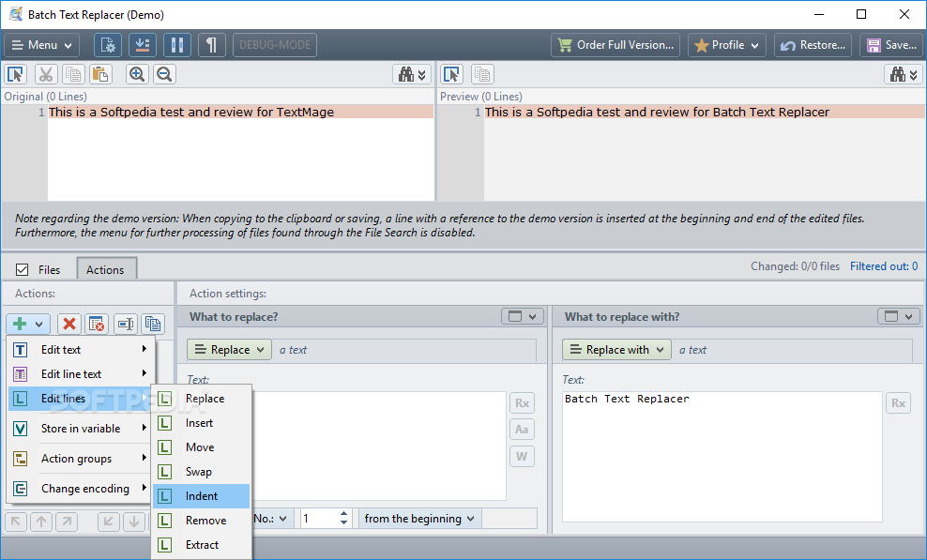Viewport: 927px width, 560px height.
Task: Click the Restore button
Action: [813, 45]
